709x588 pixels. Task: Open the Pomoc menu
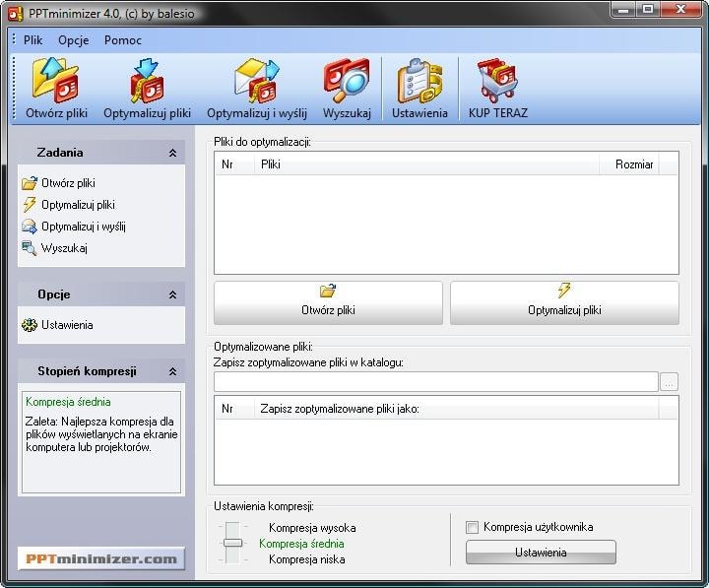tap(123, 40)
